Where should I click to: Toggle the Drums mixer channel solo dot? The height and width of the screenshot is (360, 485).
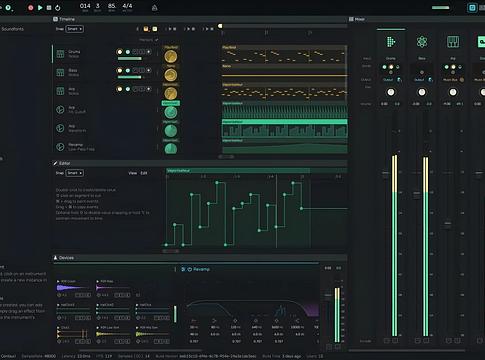391,67
